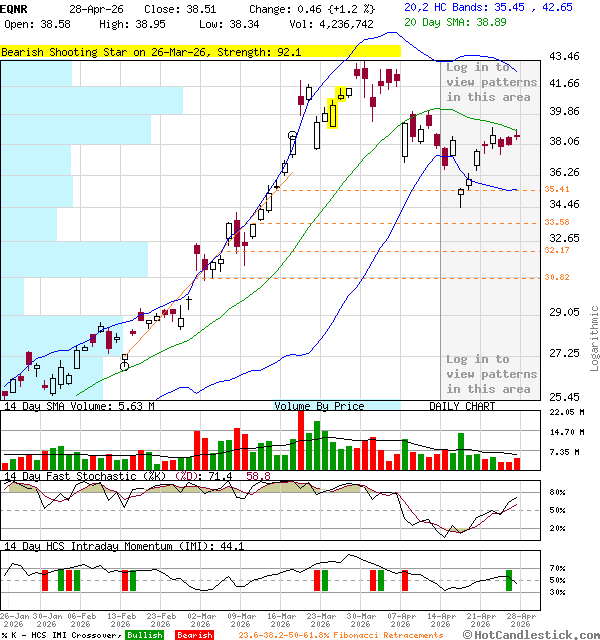Click the 33.58 Fibonacci level label
The image size is (600, 640).
click(557, 222)
